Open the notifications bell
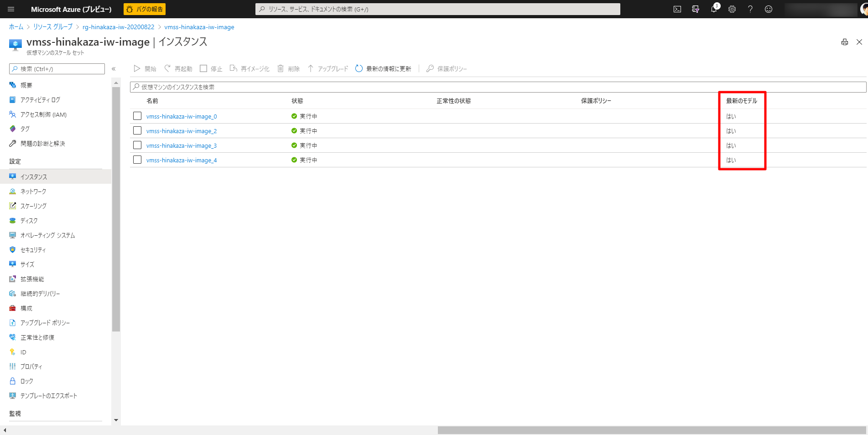The width and height of the screenshot is (868, 435). pos(714,9)
